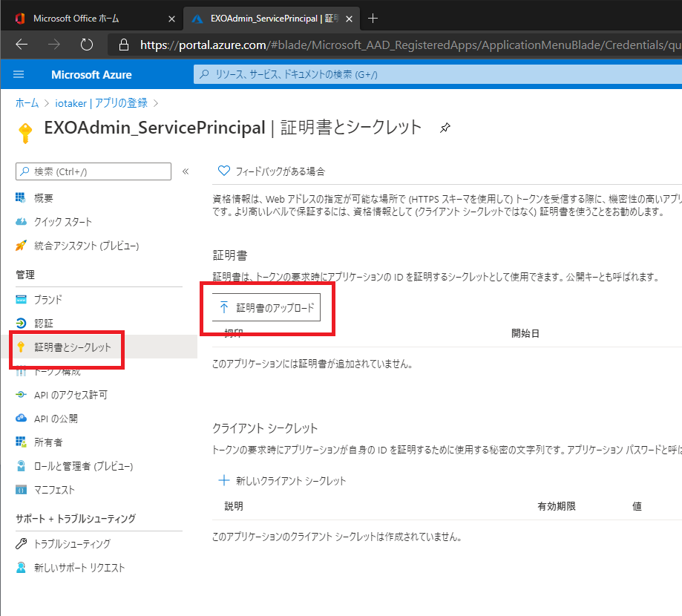Open 統合アシスタント (プレビュー)
The width and height of the screenshot is (682, 616).
(85, 246)
